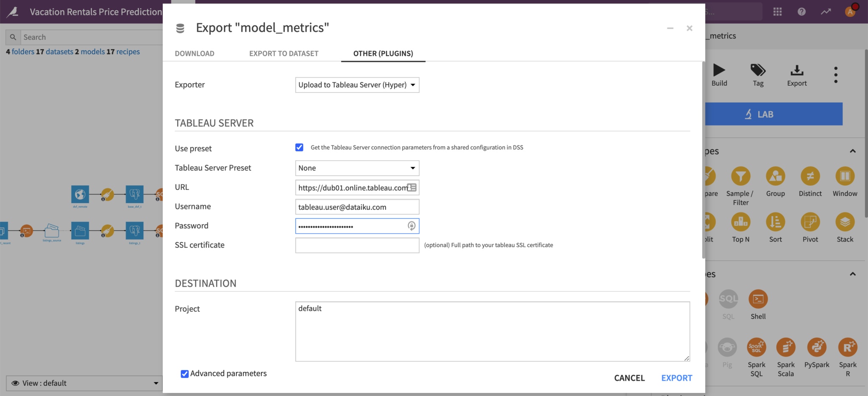Click the CANCEL button

[x=629, y=378]
